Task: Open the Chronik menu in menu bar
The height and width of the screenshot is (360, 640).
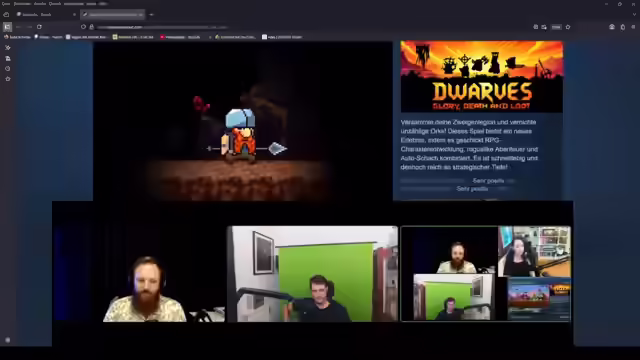Action: pos(55,4)
